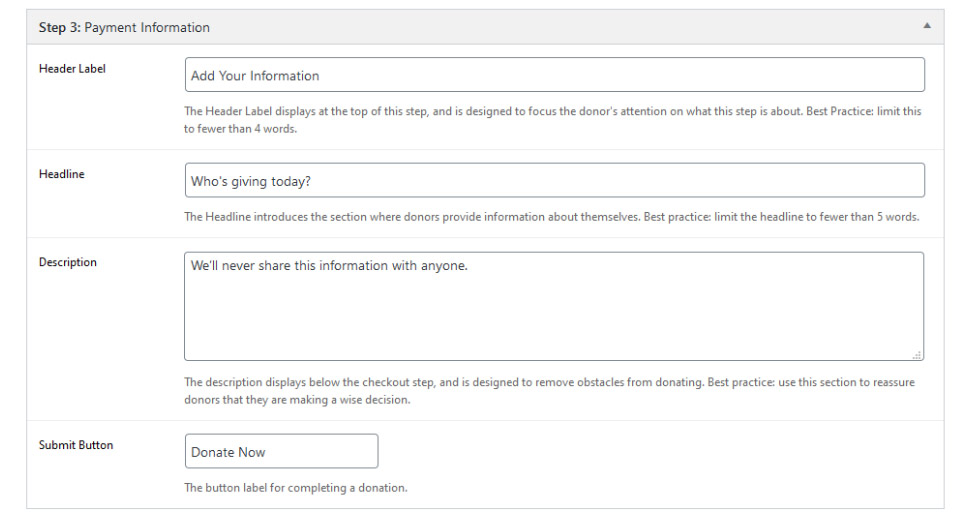The width and height of the screenshot is (969, 518).
Task: Click 'Who's giving today?' headline text
Action: pos(250,181)
